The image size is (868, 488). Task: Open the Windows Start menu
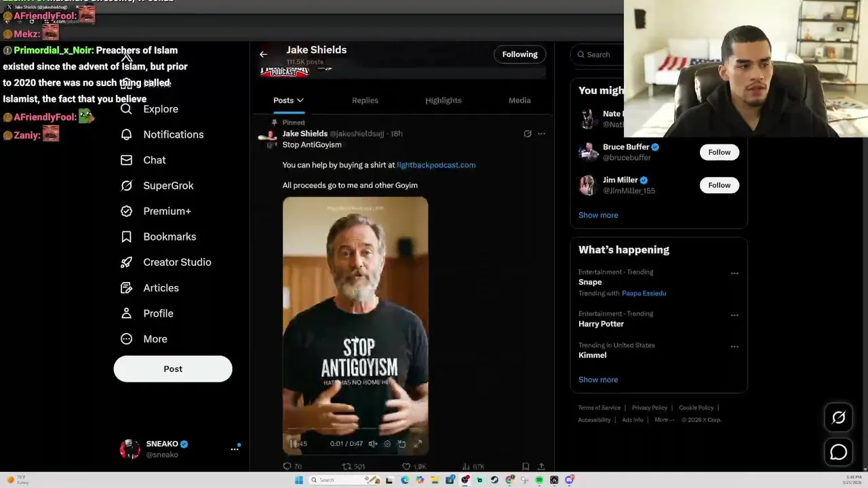pos(298,480)
